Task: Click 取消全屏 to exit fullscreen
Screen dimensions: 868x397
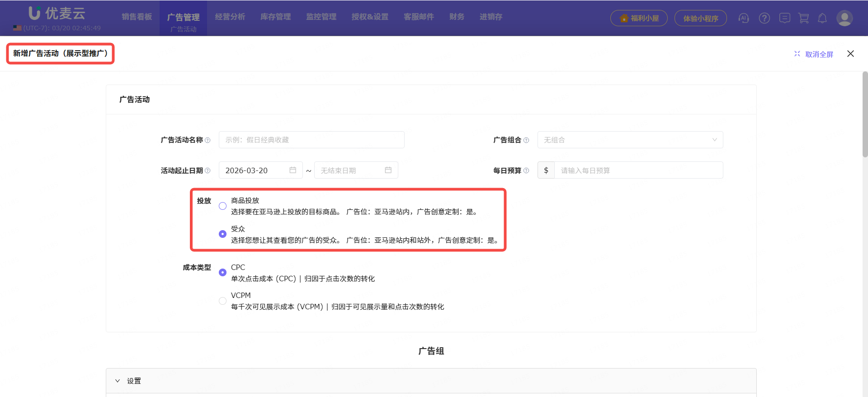Action: [814, 54]
